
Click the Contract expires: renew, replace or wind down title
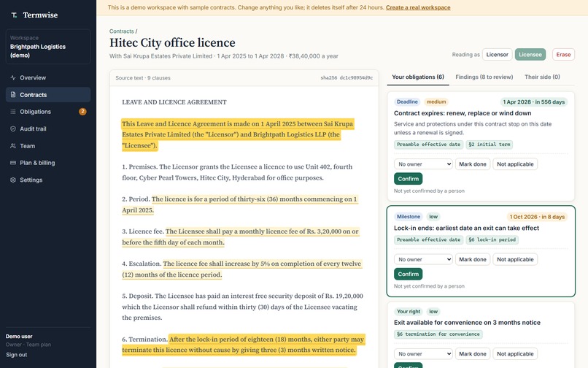pyautogui.click(x=463, y=113)
